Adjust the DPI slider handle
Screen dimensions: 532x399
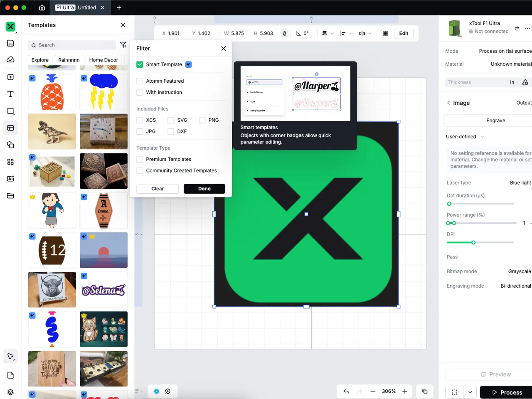coord(473,242)
